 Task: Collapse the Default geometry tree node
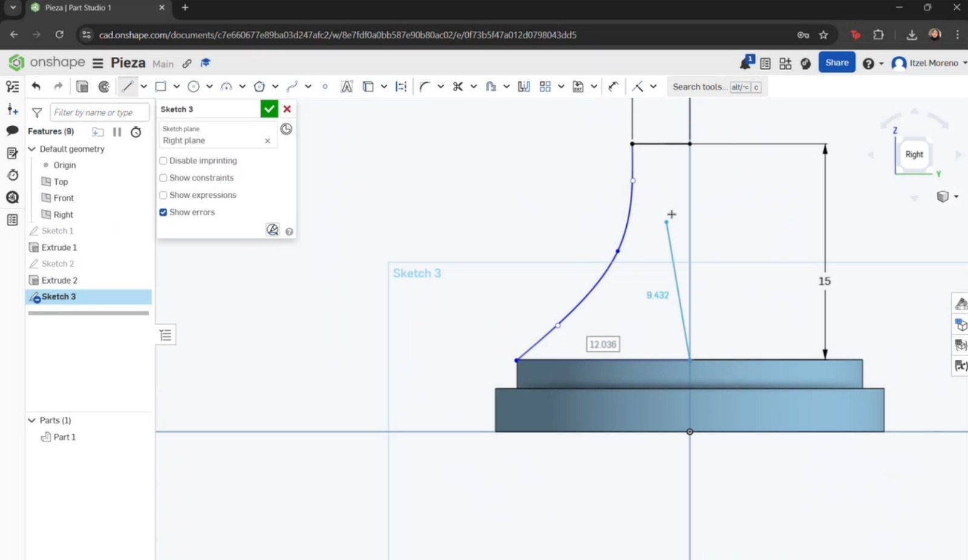click(x=31, y=149)
